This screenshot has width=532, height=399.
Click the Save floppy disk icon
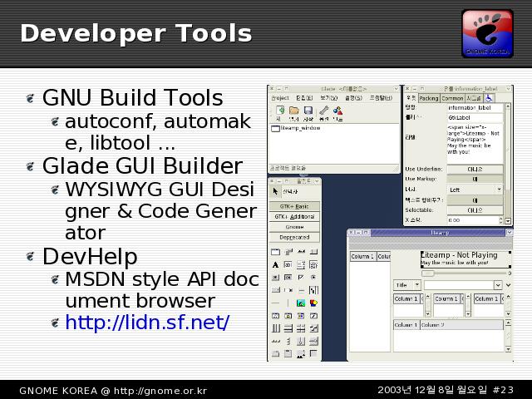pos(308,111)
